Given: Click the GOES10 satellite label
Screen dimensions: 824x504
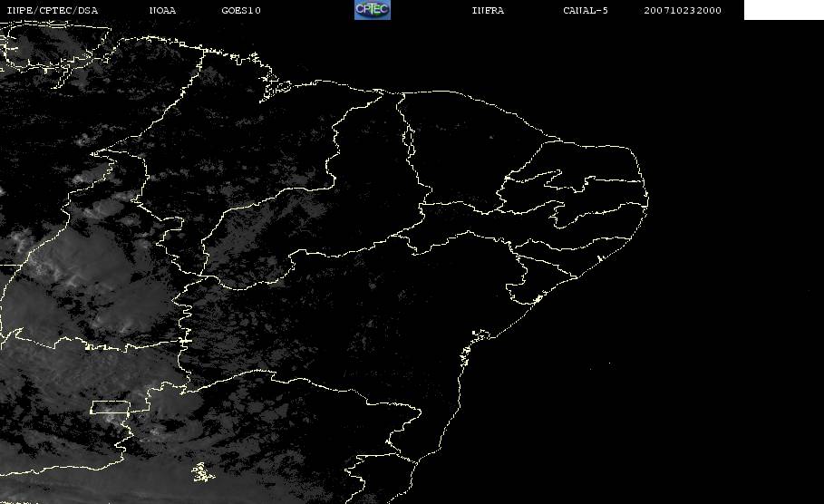Looking at the screenshot, I should coord(241,11).
